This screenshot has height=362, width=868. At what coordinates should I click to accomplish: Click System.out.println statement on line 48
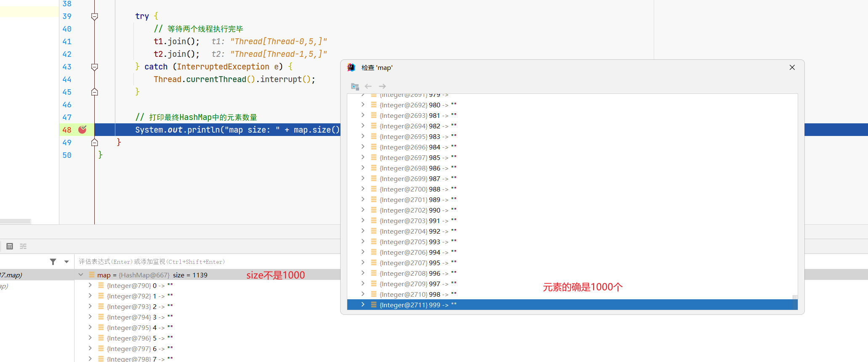click(237, 130)
